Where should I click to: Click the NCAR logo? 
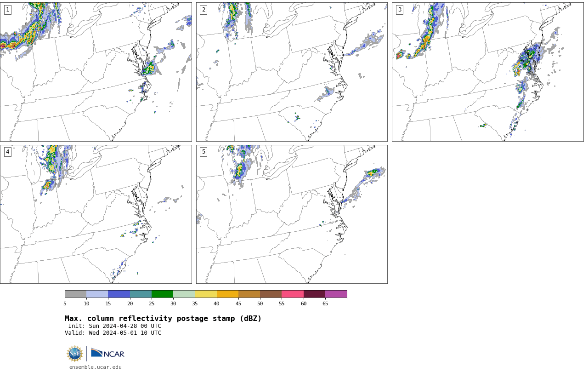click(x=107, y=353)
